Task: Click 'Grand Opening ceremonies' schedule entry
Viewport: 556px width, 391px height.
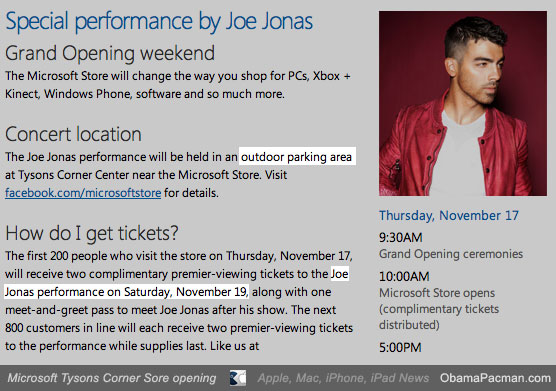Action: [x=451, y=254]
